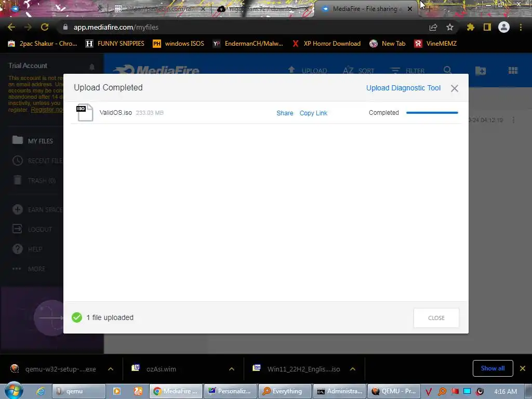Click the ISO file icon for ValidOS.iso
The image size is (532, 399).
(85, 112)
